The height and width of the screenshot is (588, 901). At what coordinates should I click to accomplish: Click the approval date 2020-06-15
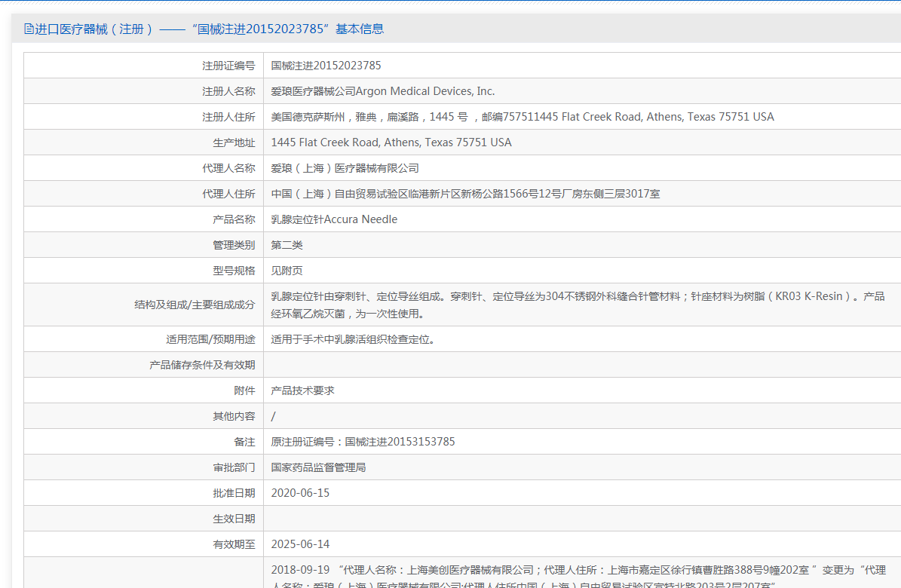300,493
